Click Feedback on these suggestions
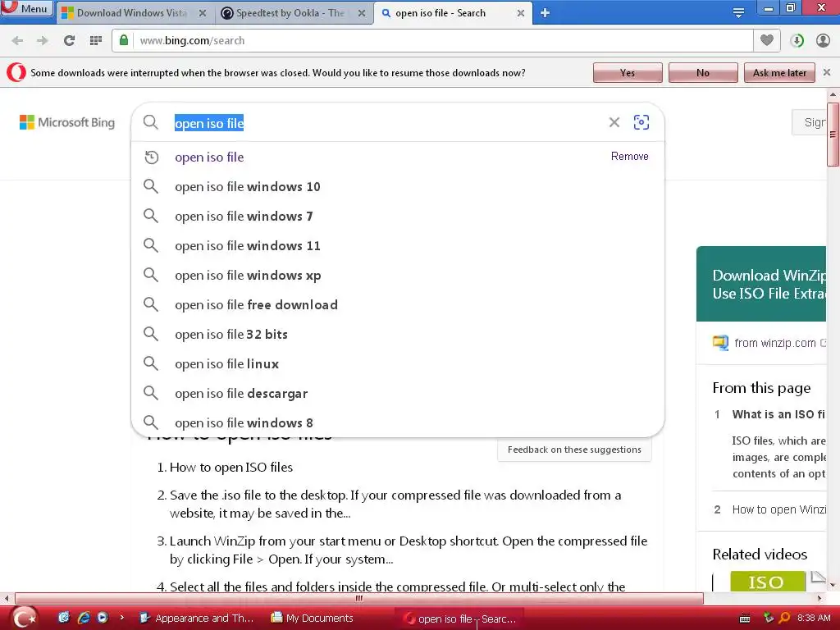The image size is (840, 630). pos(574,450)
